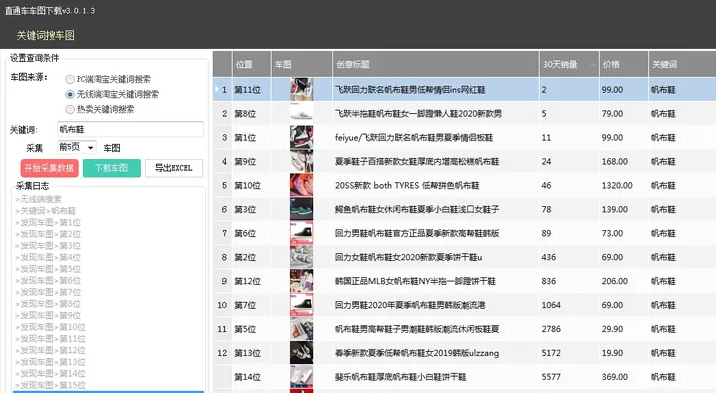The width and height of the screenshot is (716, 393).
Task: Open thumbnail of 第5位 row
Action: [x=301, y=329]
